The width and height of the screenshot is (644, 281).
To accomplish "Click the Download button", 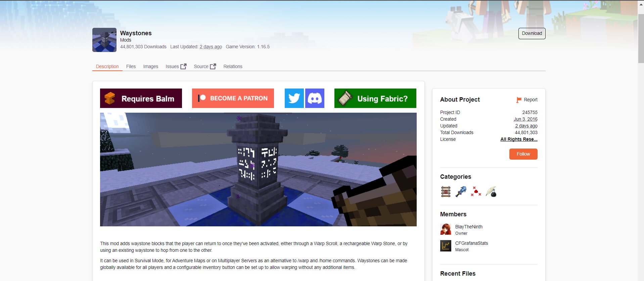I will pos(532,34).
